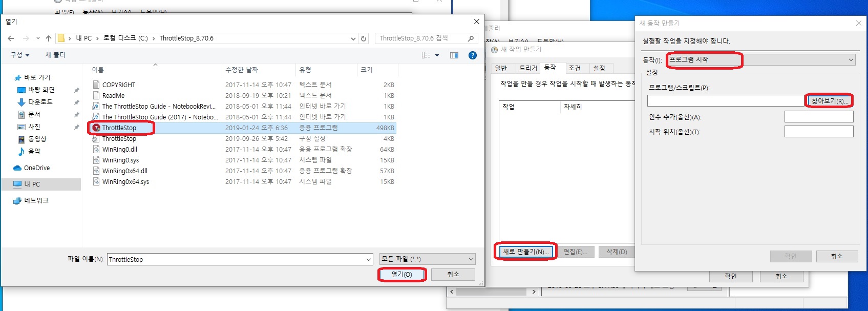Open the 구성 organize menu
The height and width of the screenshot is (311, 868).
click(20, 55)
